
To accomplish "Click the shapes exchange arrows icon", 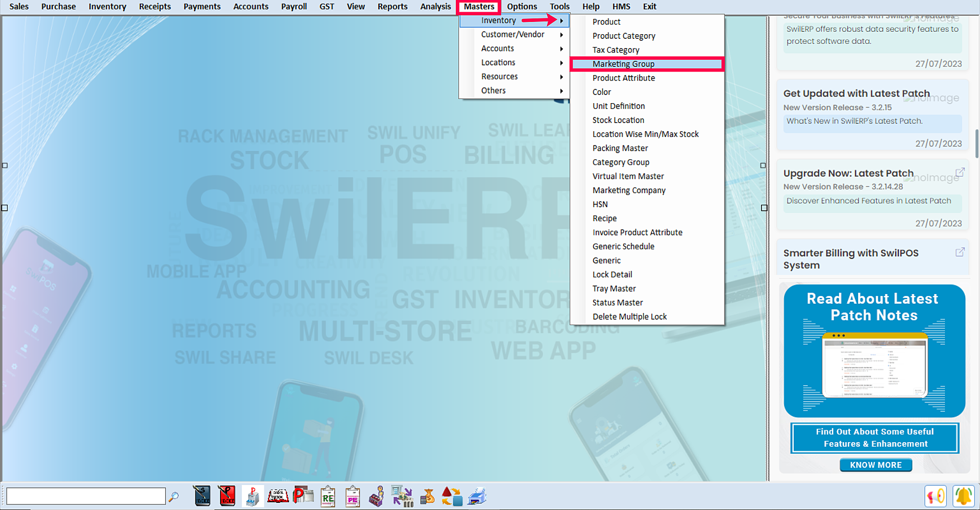I will tap(452, 496).
